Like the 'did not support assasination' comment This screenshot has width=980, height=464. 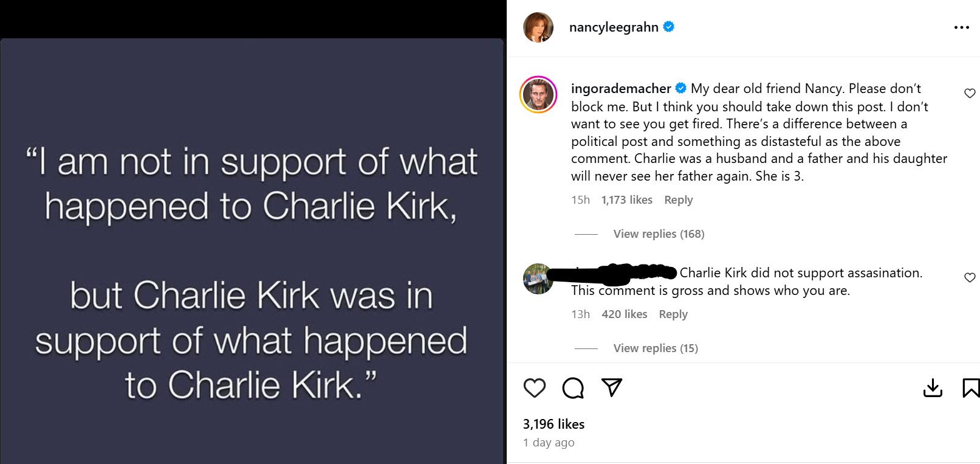click(970, 277)
